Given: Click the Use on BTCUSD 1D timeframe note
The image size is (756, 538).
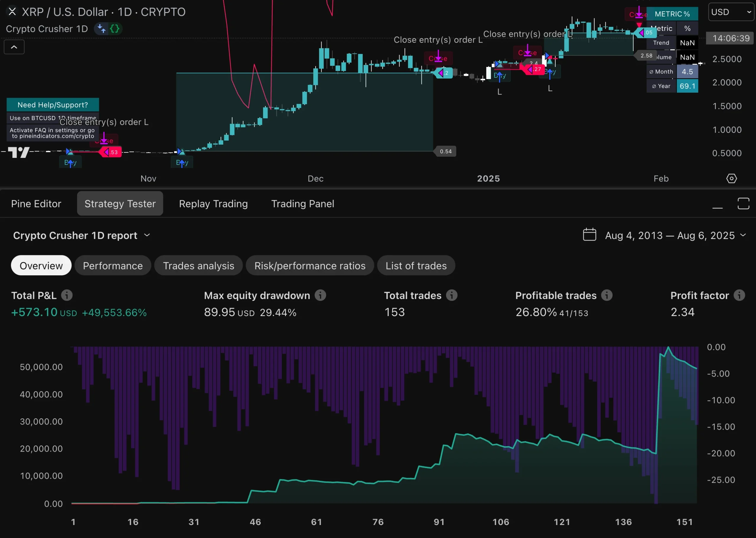Looking at the screenshot, I should 53,118.
